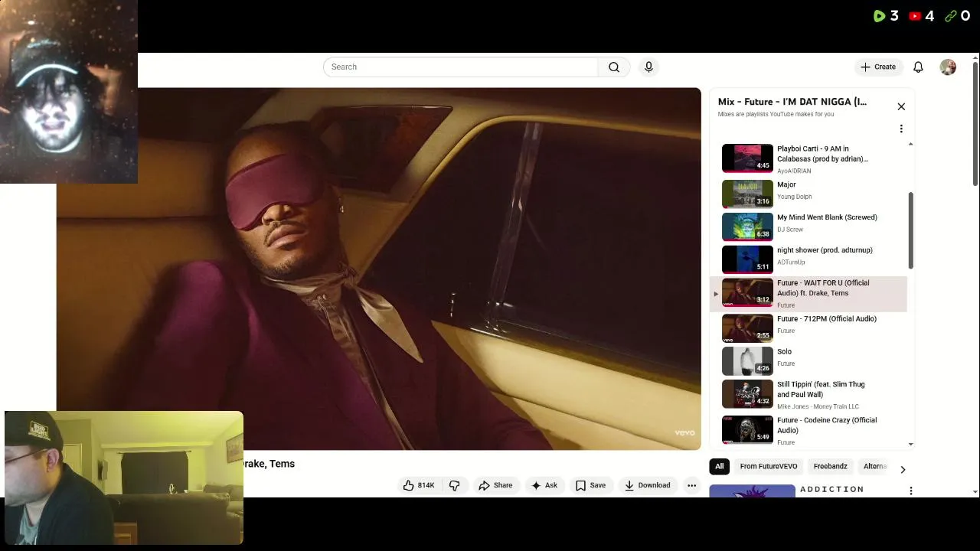This screenshot has height=551, width=980.
Task: Toggle dislike on the video
Action: point(455,485)
